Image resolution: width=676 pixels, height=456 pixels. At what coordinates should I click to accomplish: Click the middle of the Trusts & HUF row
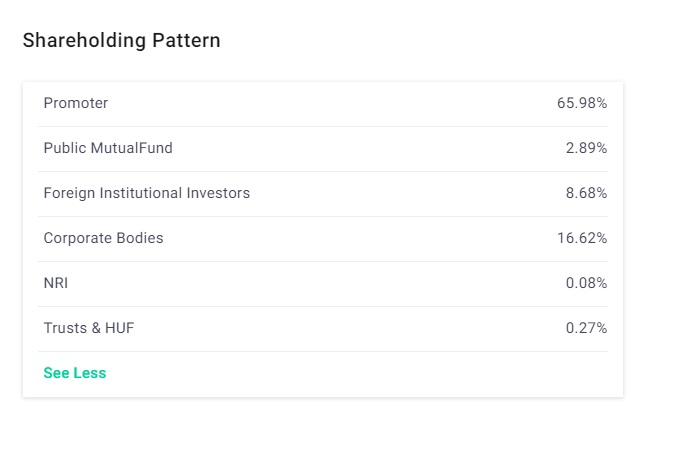click(x=323, y=328)
